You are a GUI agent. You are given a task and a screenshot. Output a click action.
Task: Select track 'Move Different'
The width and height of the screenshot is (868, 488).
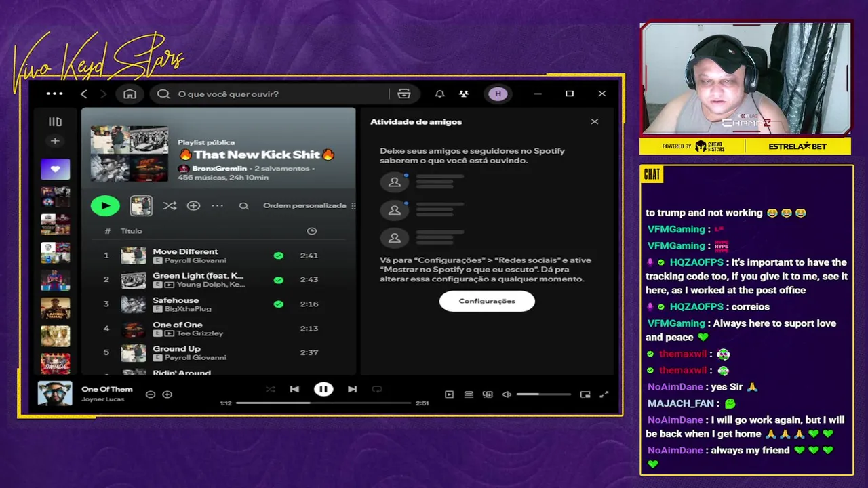185,251
